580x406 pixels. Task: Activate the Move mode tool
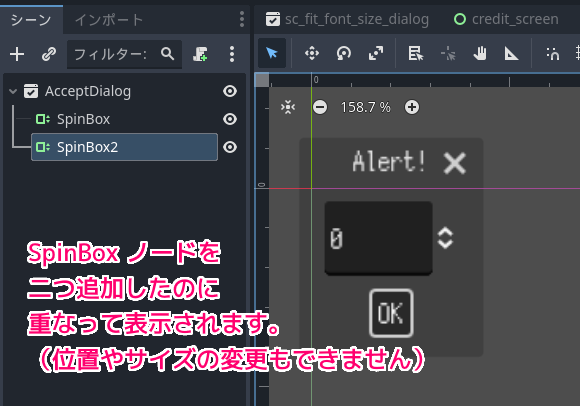click(x=312, y=53)
